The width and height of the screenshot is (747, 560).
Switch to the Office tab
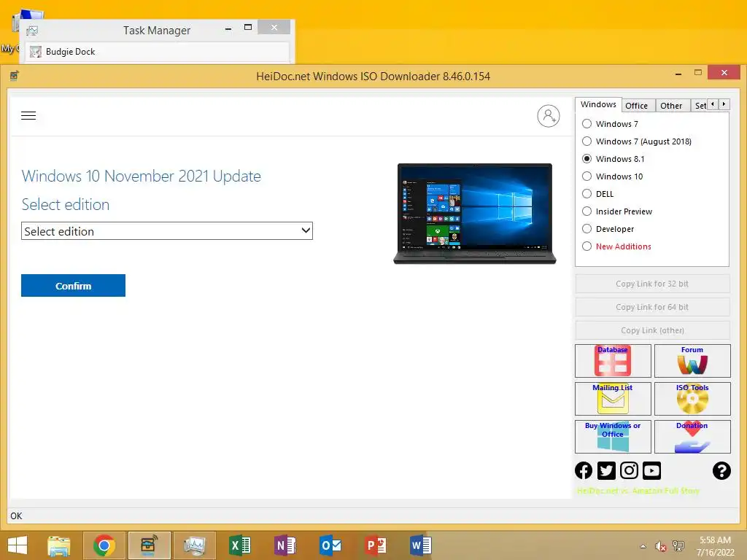[636, 106]
